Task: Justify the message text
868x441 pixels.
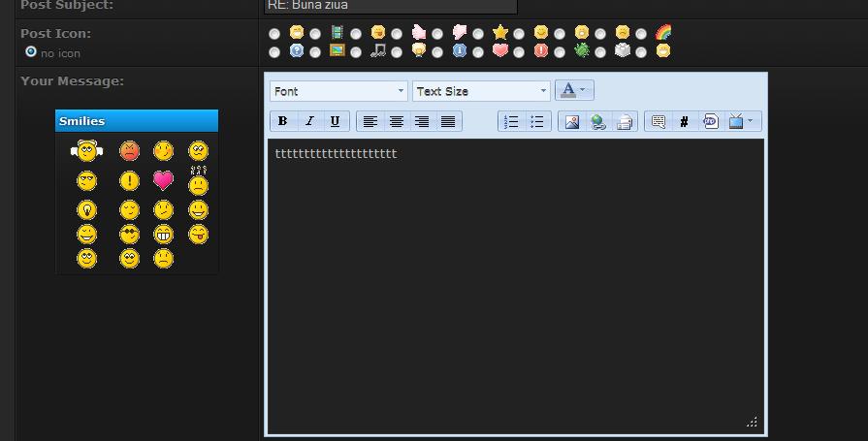Action: pyautogui.click(x=448, y=121)
